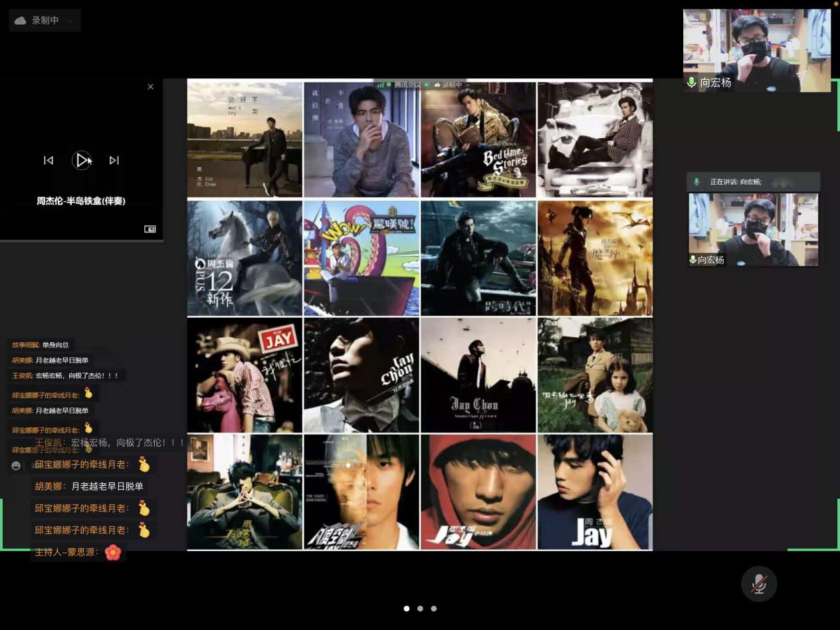Click the cloud recording icon
This screenshot has height=630, width=840.
(x=21, y=21)
